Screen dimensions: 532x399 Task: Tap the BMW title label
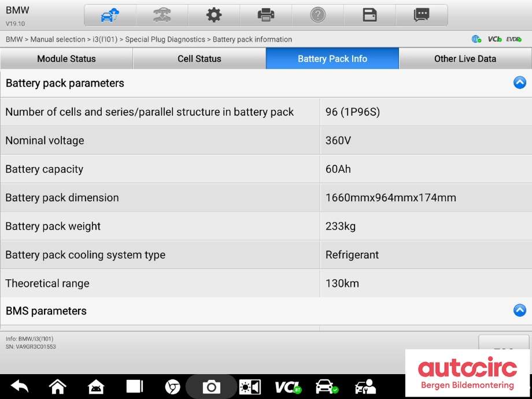tap(17, 10)
